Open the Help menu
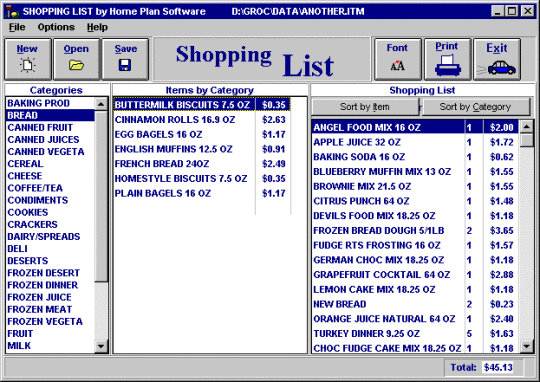Image resolution: width=540 pixels, height=382 pixels. (x=97, y=27)
